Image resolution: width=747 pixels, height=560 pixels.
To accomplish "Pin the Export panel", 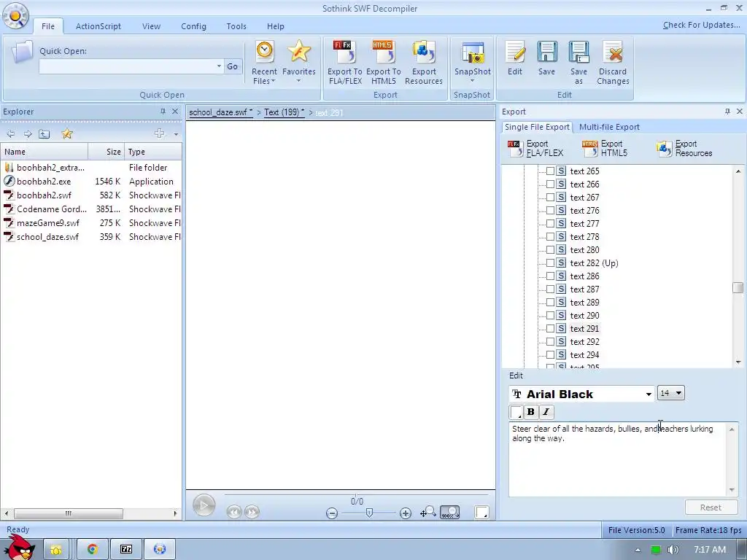I will [727, 112].
